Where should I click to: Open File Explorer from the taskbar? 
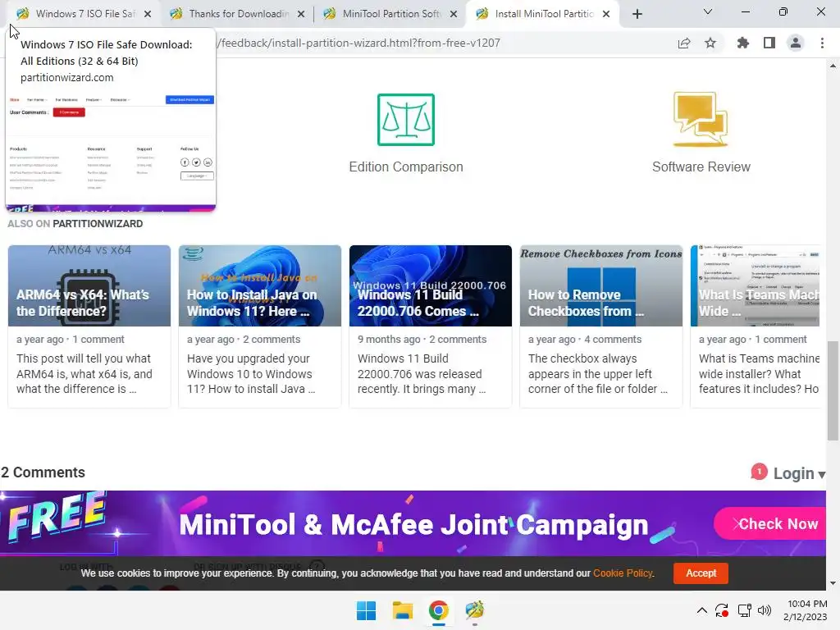tap(402, 610)
